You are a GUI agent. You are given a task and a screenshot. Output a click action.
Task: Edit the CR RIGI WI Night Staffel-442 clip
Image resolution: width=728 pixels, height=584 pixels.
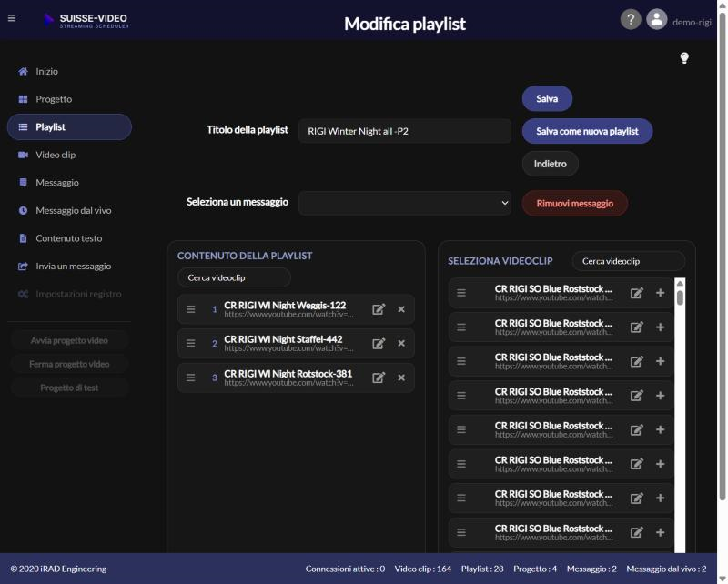[379, 344]
